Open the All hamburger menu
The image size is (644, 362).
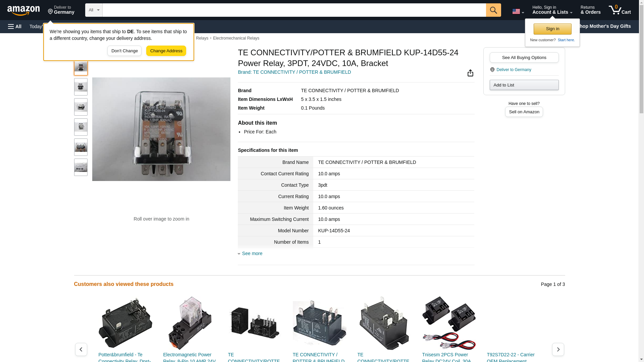[15, 26]
